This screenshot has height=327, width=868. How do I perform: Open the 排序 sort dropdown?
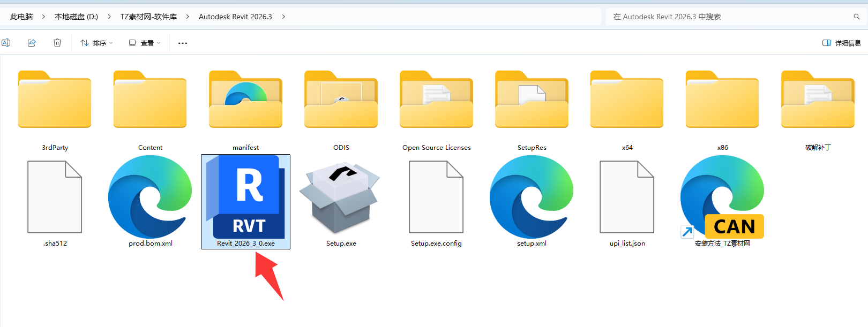click(96, 43)
